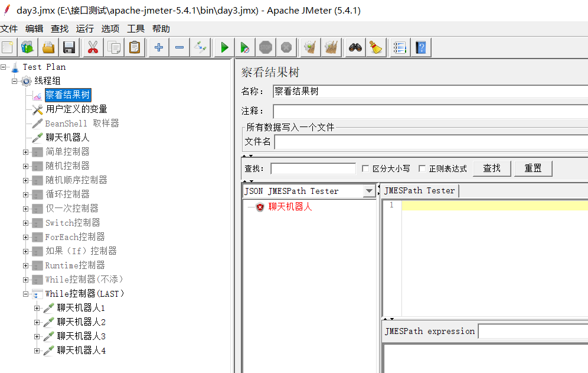Expand the Switch控制器 node
The width and height of the screenshot is (588, 373).
[25, 223]
